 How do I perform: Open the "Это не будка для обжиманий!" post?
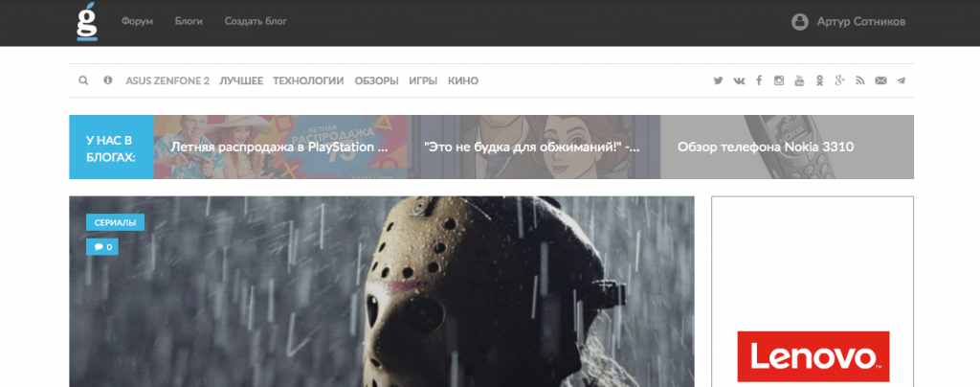pyautogui.click(x=534, y=147)
